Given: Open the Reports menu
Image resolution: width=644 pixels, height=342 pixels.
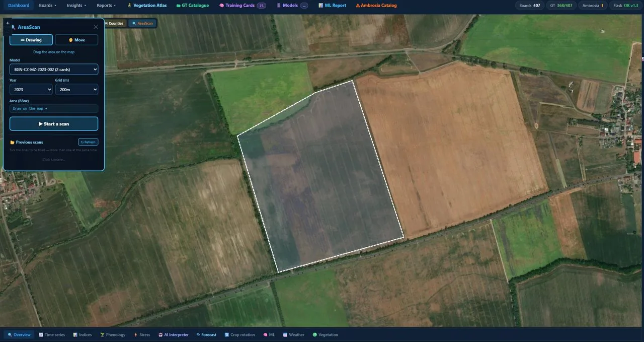Looking at the screenshot, I should pos(106,6).
